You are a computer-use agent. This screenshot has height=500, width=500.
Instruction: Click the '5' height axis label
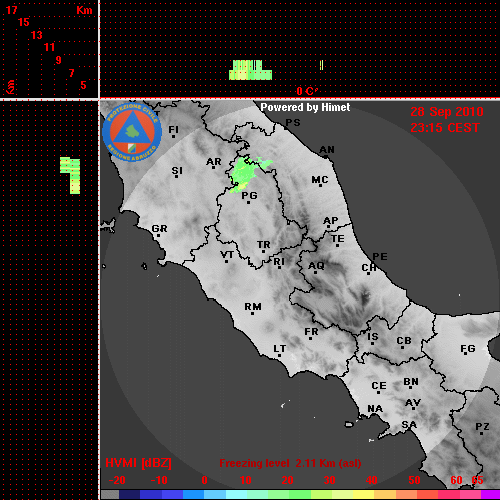point(83,85)
